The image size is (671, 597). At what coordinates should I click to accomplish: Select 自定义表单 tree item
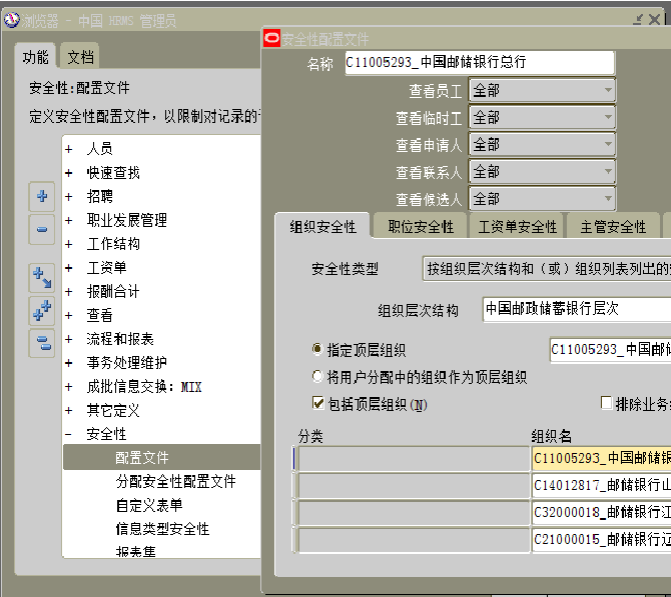(149, 505)
